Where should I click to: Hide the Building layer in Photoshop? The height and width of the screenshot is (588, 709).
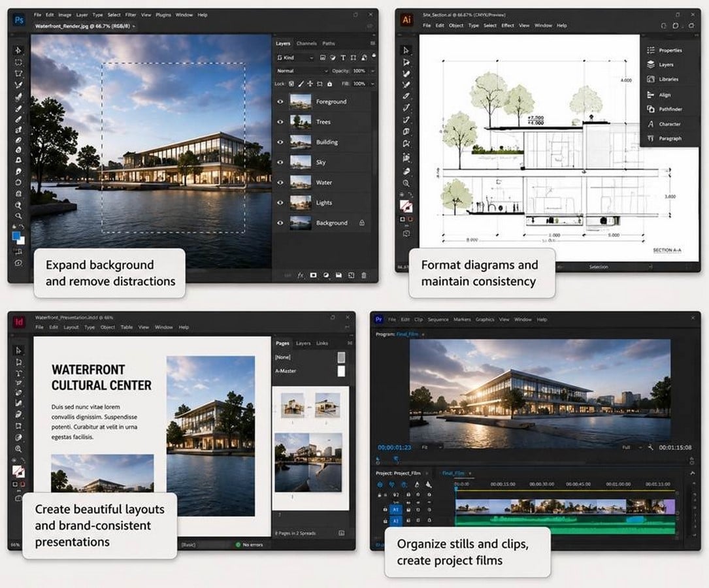coord(280,142)
